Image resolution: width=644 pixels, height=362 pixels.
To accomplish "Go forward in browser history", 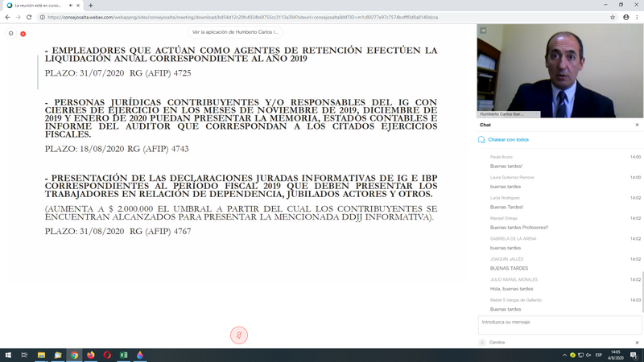I will (x=18, y=17).
